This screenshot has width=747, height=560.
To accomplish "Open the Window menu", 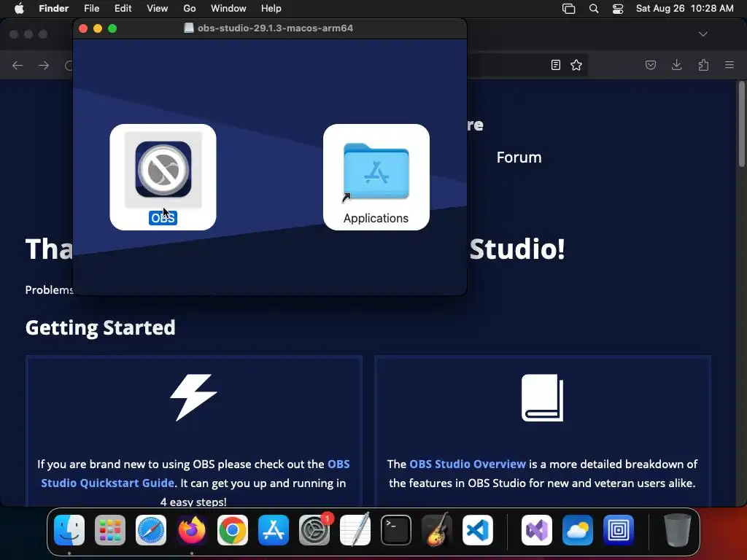I will pyautogui.click(x=228, y=9).
